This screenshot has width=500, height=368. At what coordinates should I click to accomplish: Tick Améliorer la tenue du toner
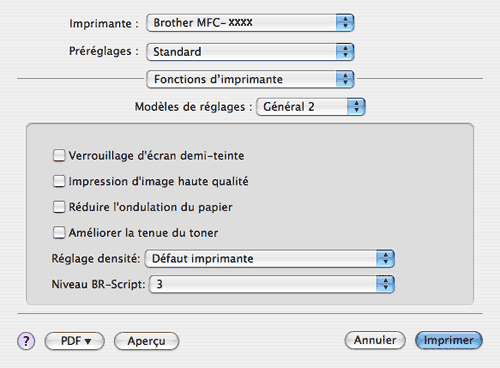59,232
